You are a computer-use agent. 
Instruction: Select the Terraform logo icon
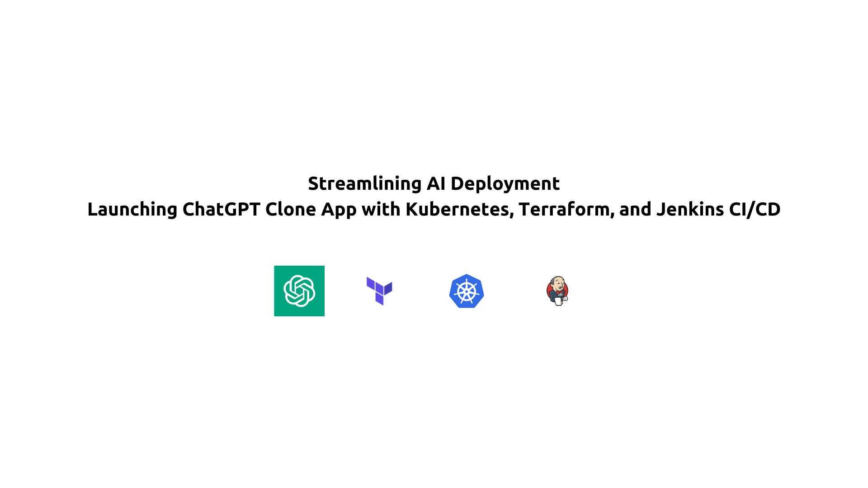click(x=377, y=290)
